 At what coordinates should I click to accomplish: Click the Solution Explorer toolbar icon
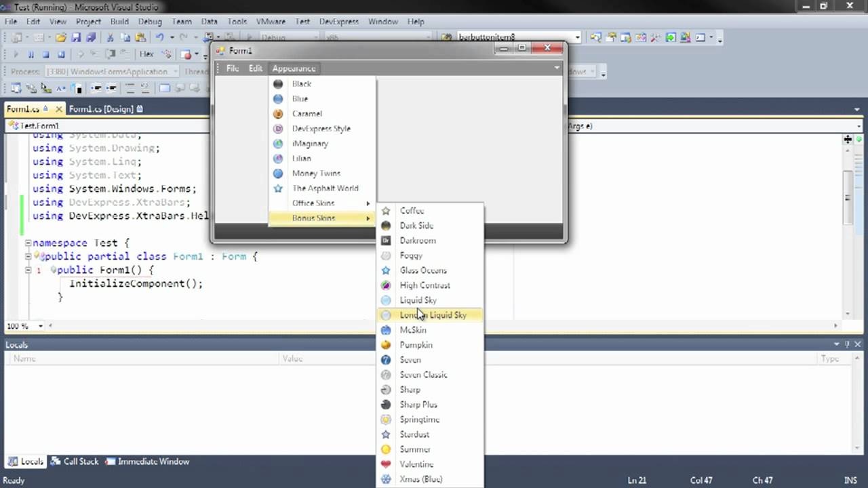[595, 37]
